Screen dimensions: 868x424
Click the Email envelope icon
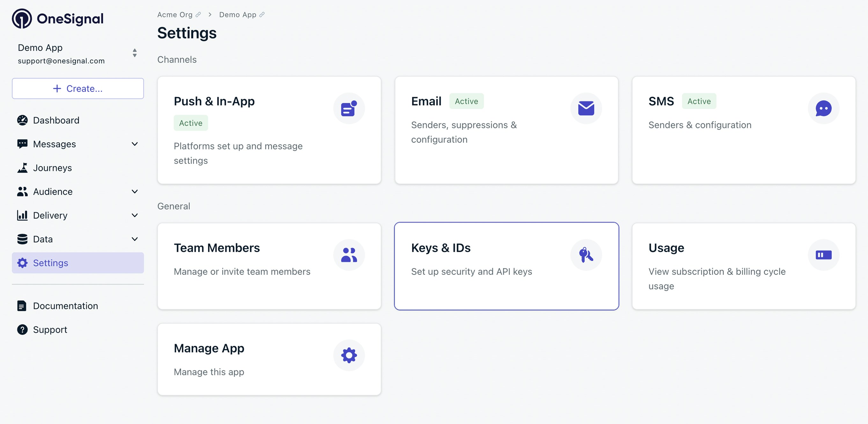[x=586, y=108]
